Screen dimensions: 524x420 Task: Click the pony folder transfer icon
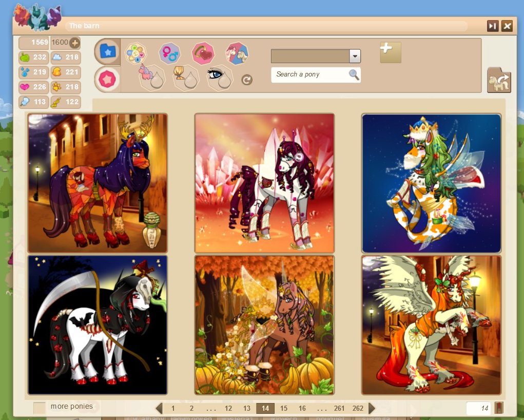[499, 80]
